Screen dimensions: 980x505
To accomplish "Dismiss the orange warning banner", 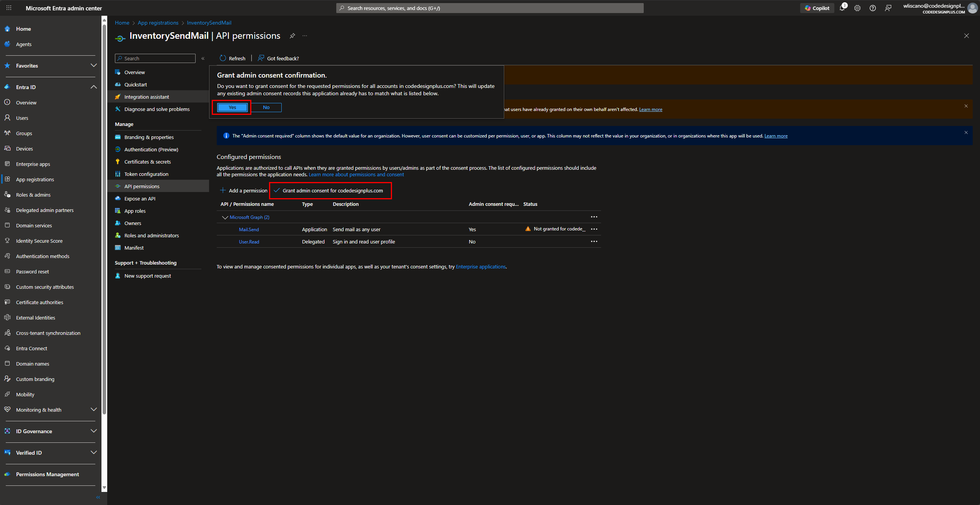I will click(x=966, y=106).
